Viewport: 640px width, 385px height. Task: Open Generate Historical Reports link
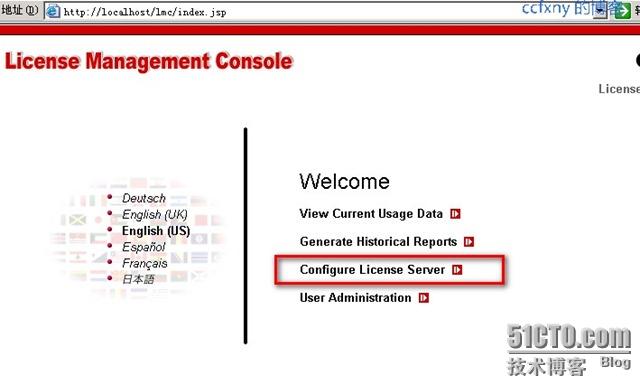(x=378, y=242)
